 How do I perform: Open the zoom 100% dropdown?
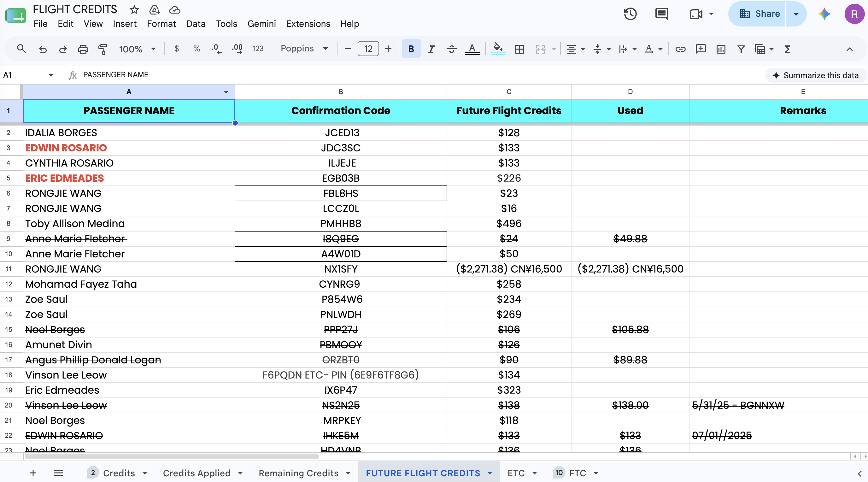coord(137,49)
